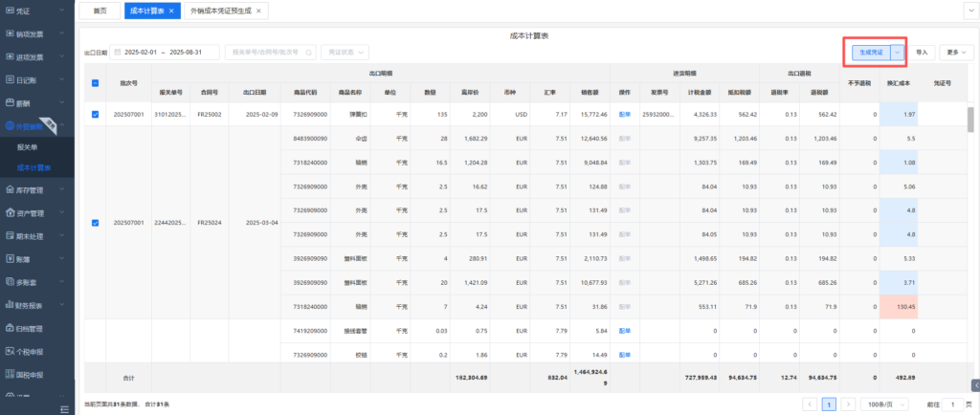
Task: Uncheck the row with contract FR25002
Action: (95, 115)
